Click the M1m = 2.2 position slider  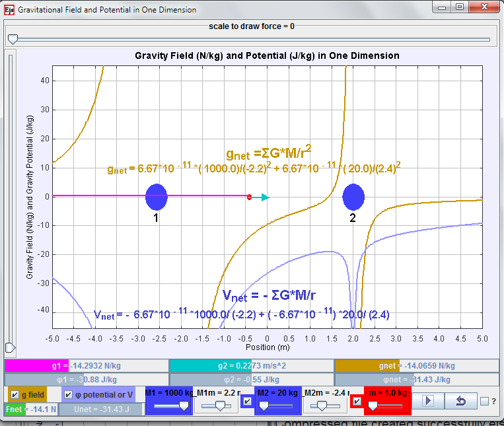[x=216, y=406]
